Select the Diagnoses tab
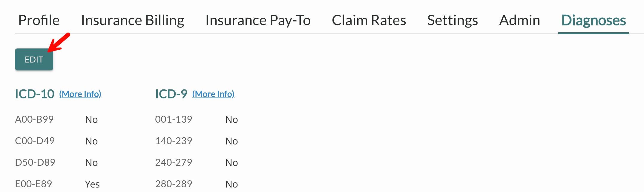 [594, 20]
